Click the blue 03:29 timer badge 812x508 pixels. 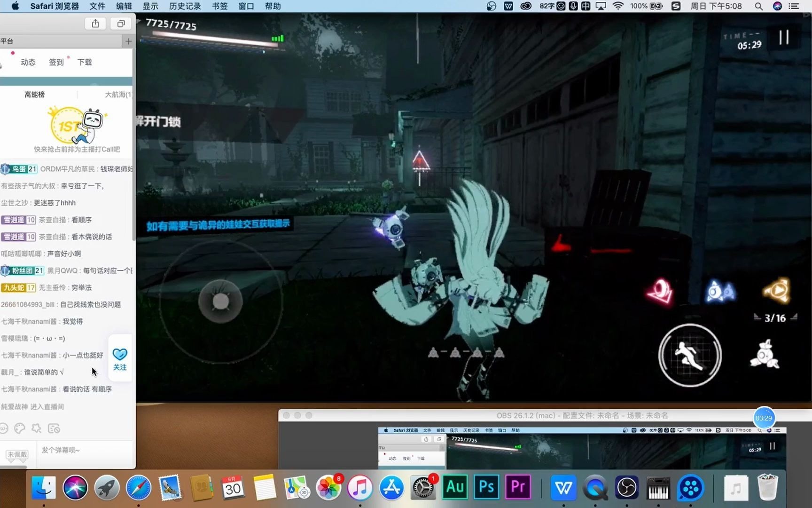pyautogui.click(x=764, y=418)
